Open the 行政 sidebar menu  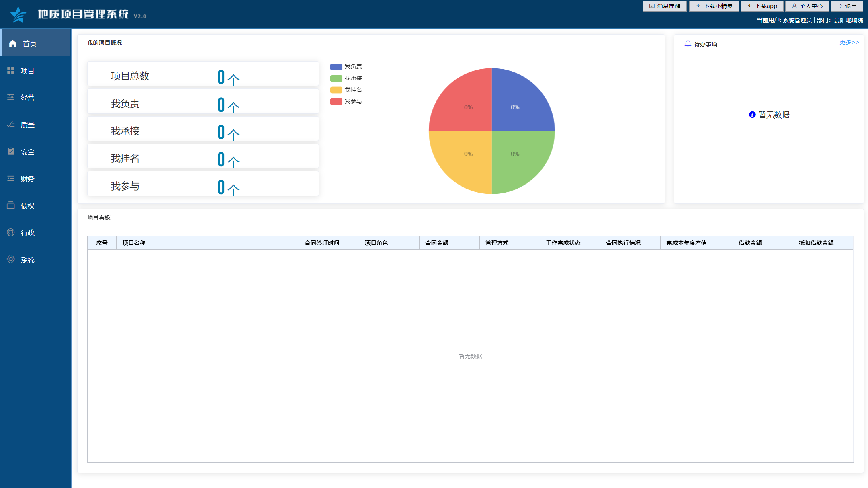click(27, 232)
